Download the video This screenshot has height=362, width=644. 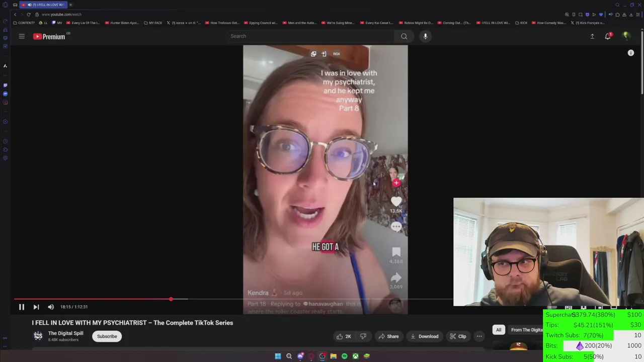424,336
